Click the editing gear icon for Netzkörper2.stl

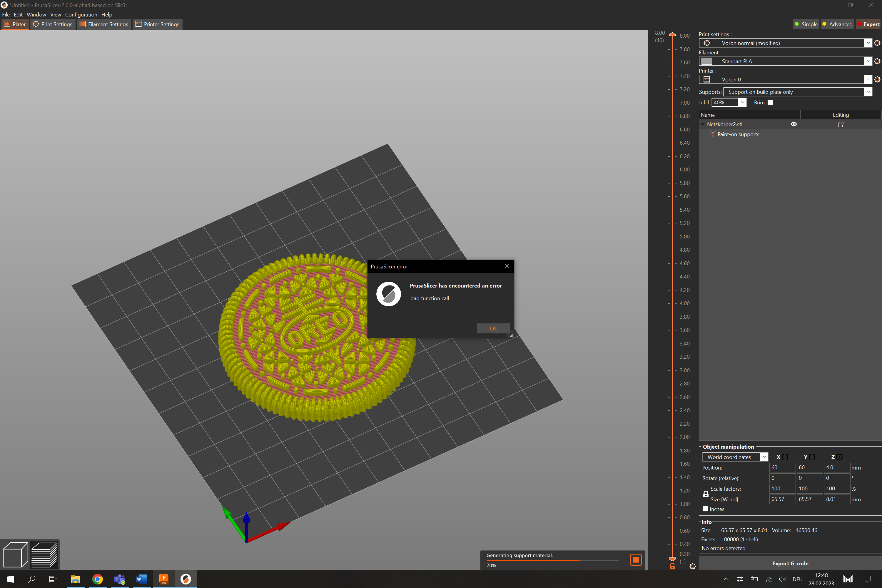pos(841,124)
